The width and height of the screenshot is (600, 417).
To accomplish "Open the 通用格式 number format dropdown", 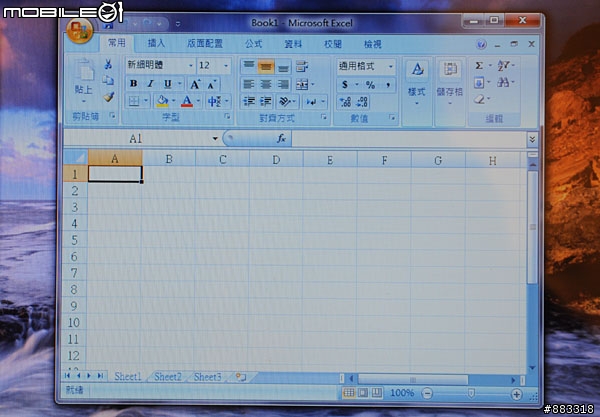I will click(x=391, y=67).
